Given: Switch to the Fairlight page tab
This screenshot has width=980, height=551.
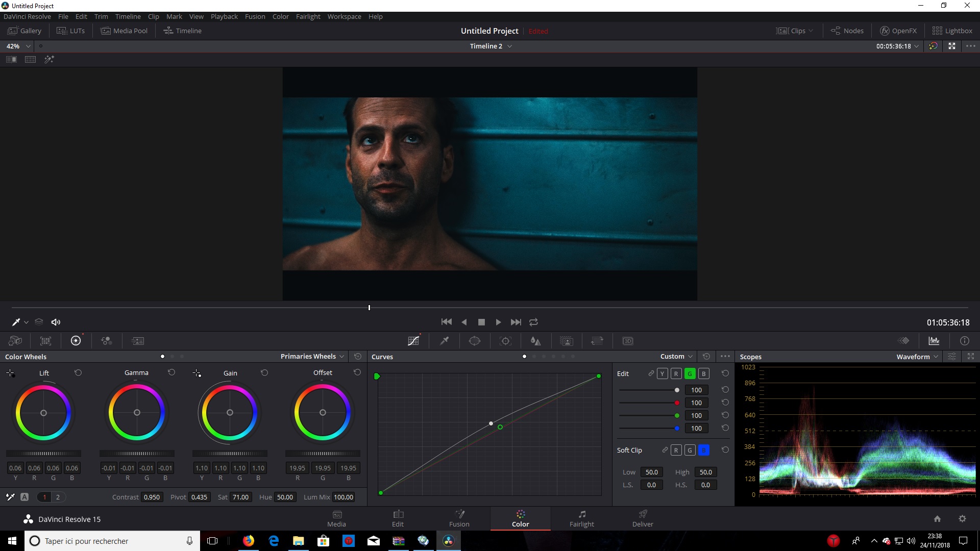Looking at the screenshot, I should pos(581,518).
